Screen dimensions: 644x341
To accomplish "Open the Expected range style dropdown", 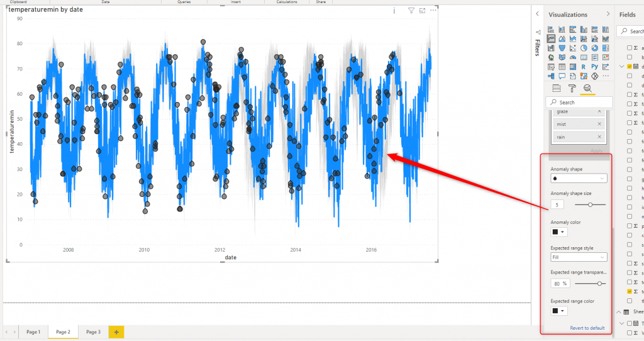I will [579, 257].
